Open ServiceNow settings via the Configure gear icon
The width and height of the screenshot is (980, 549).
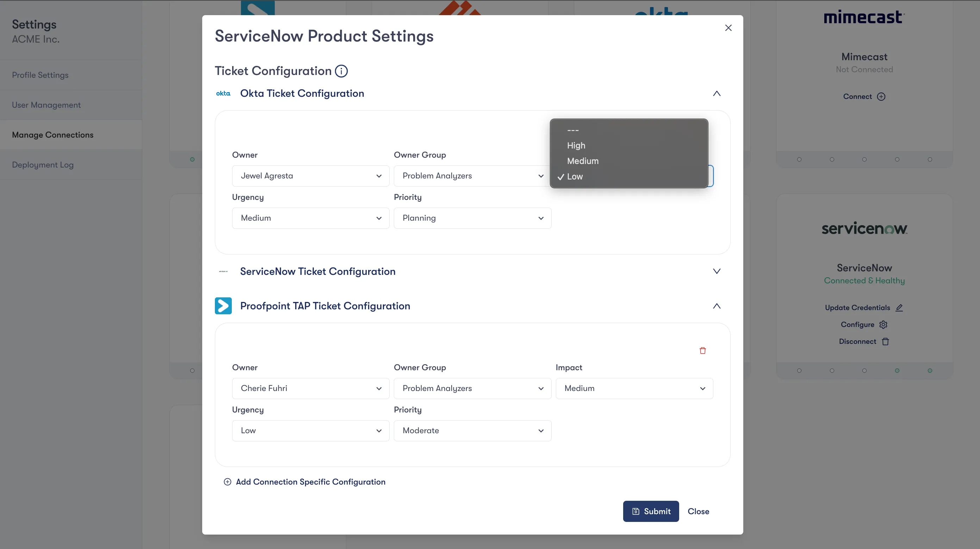(883, 324)
